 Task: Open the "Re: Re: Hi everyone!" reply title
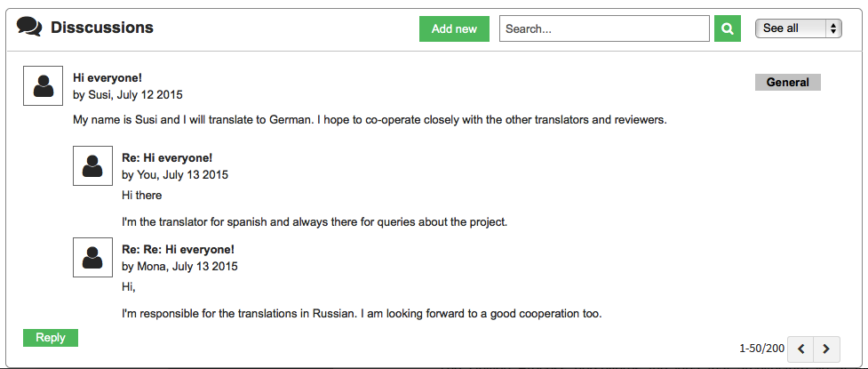(178, 249)
